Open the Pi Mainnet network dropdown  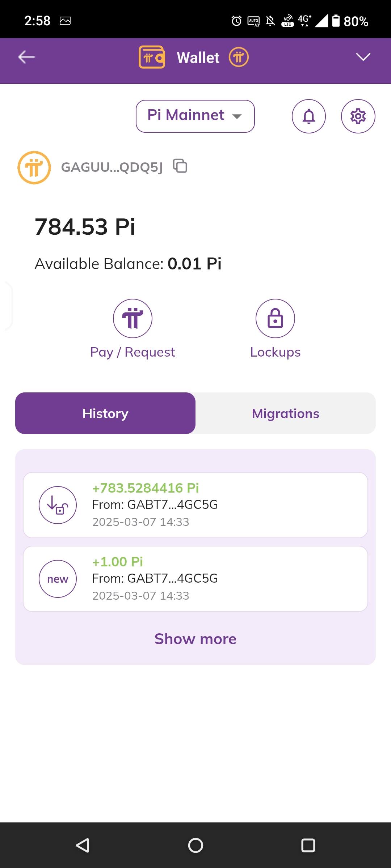tap(195, 116)
